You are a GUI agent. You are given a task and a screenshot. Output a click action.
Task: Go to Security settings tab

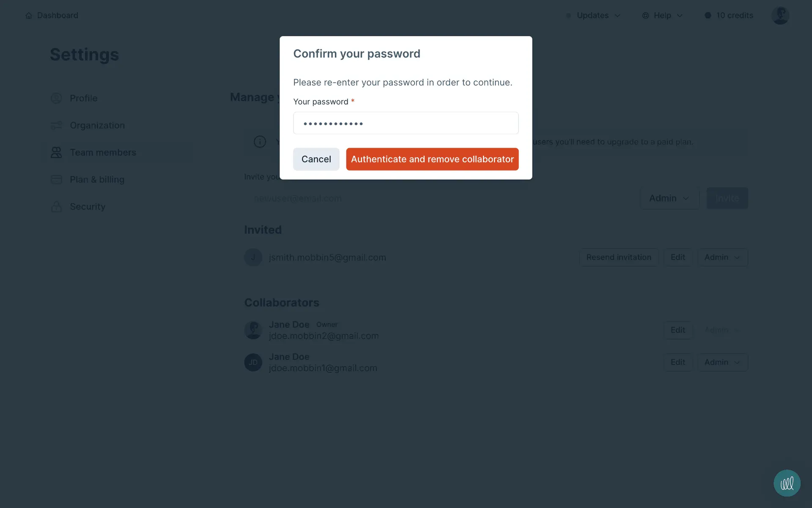click(87, 207)
